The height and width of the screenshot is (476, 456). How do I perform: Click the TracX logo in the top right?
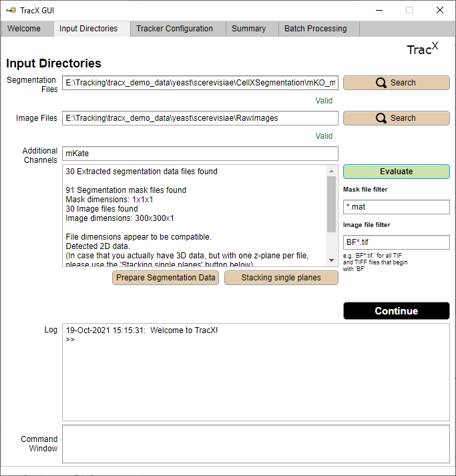423,49
